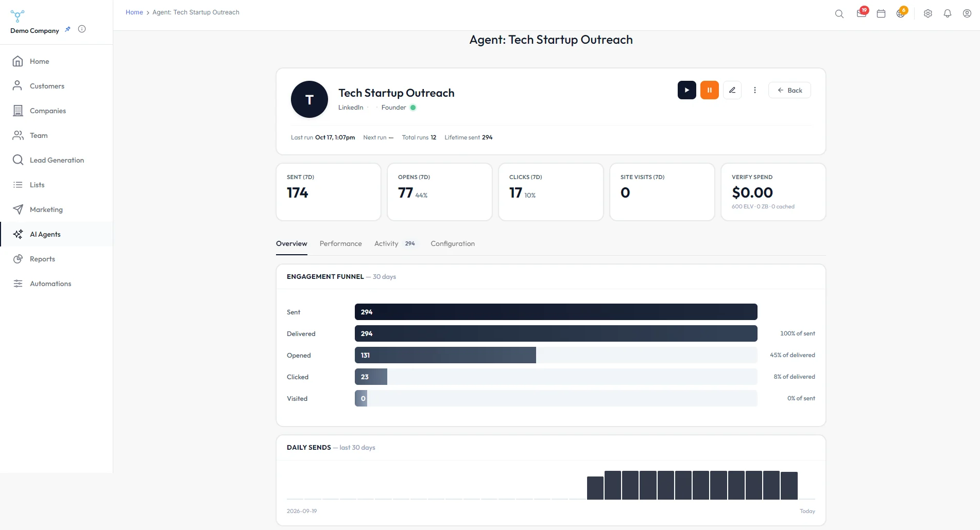The width and height of the screenshot is (980, 530).
Task: Click the OPENS (7D) stat card
Action: tap(440, 192)
